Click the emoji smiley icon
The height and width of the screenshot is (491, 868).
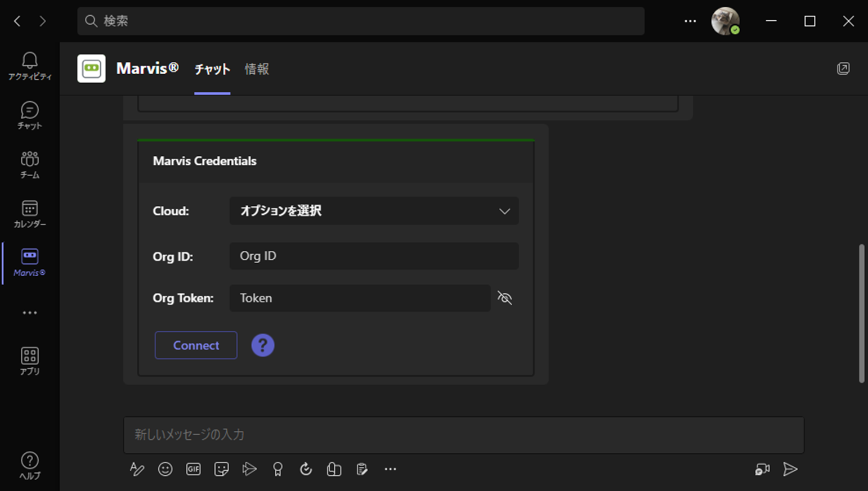(165, 469)
